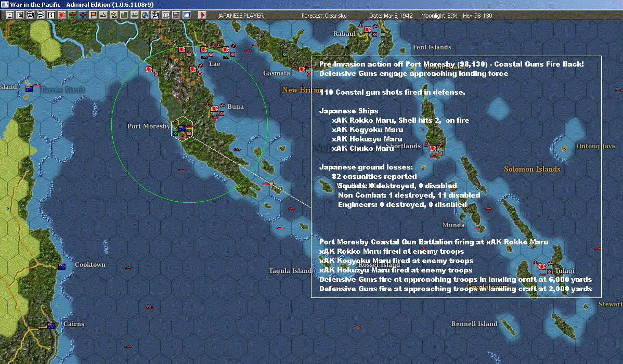
Task: Click the ship with up arrows icon
Action: tap(134, 15)
